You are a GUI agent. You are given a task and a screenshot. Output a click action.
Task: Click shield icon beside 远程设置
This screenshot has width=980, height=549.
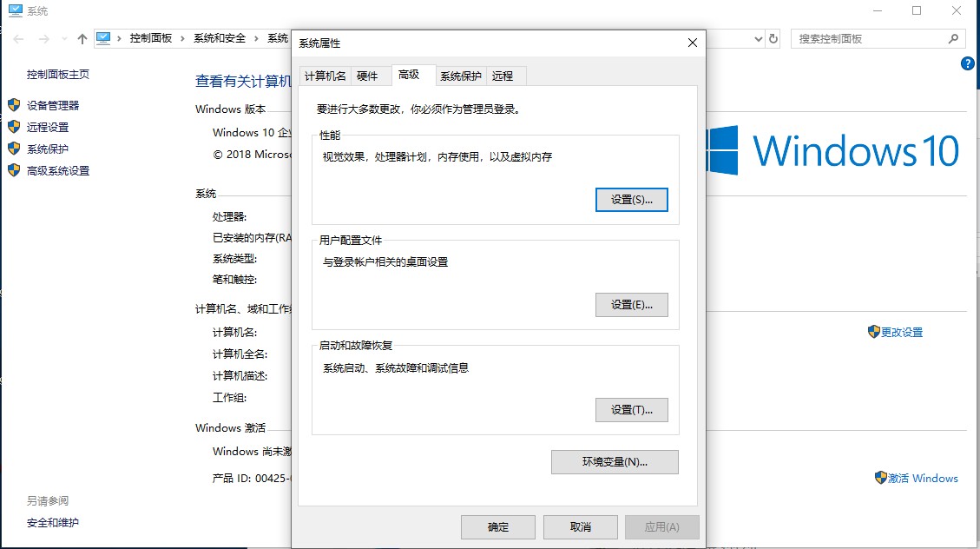pos(14,126)
